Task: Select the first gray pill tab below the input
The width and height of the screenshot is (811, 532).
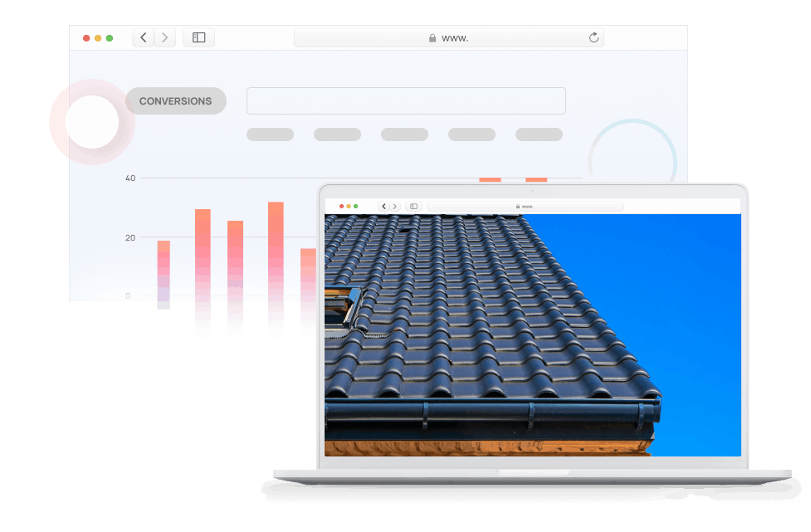Action: tap(270, 134)
